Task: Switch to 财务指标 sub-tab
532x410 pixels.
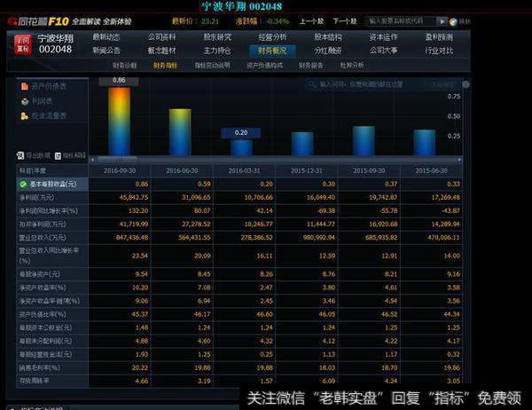Action: click(x=165, y=65)
